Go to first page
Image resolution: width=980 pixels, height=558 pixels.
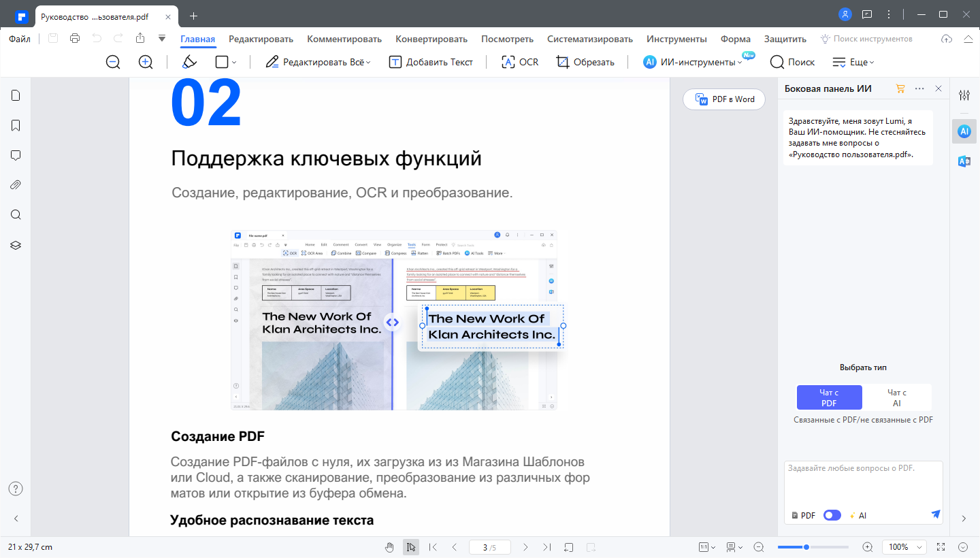[x=433, y=547]
